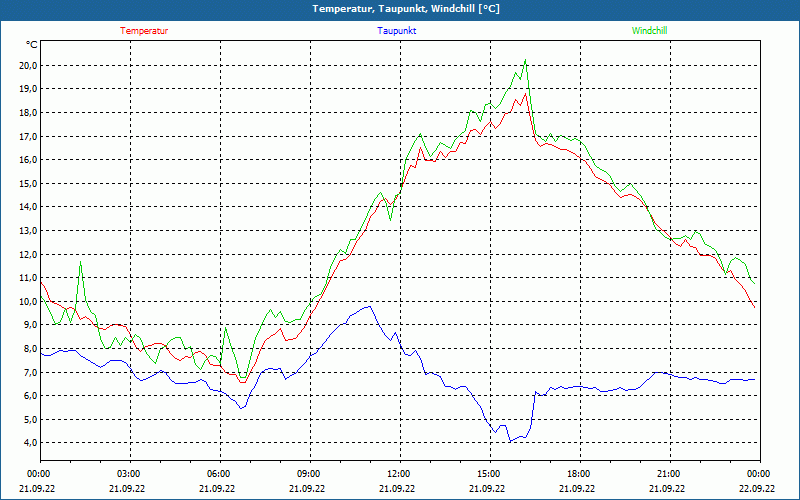Click the °C unit label on the y-axis
800x500 pixels.
pyautogui.click(x=32, y=45)
